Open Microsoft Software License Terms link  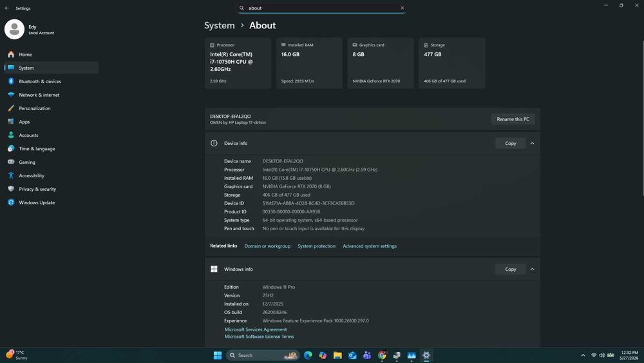click(259, 337)
